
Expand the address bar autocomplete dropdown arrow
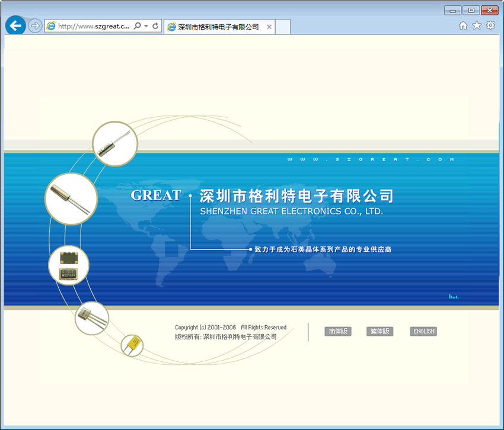pyautogui.click(x=146, y=26)
